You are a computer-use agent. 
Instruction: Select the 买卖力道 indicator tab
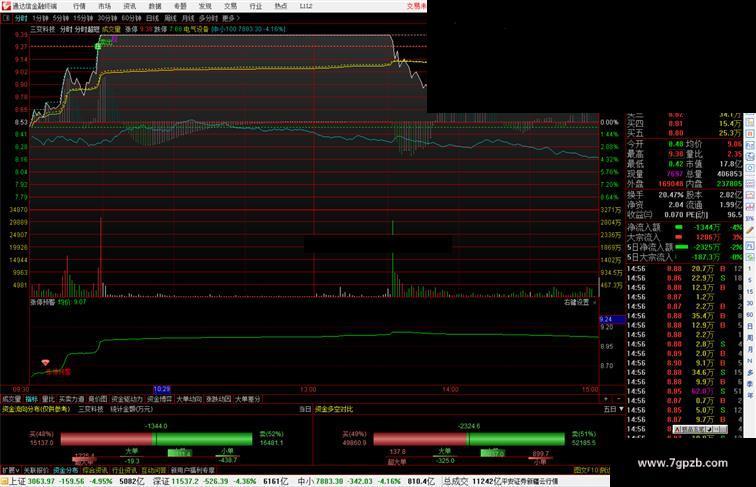click(71, 399)
